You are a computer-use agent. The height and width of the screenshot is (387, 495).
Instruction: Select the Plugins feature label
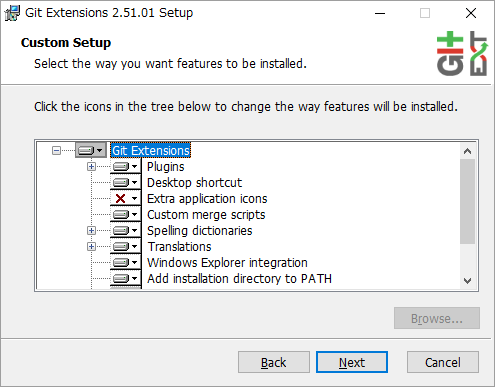coord(166,167)
